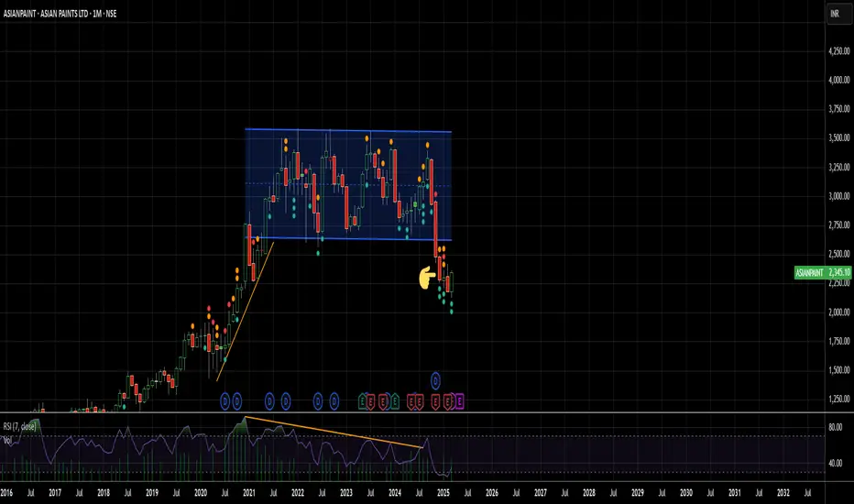Open the dividend marker near Jul 2020
The width and height of the screenshot is (854, 504).
click(224, 401)
